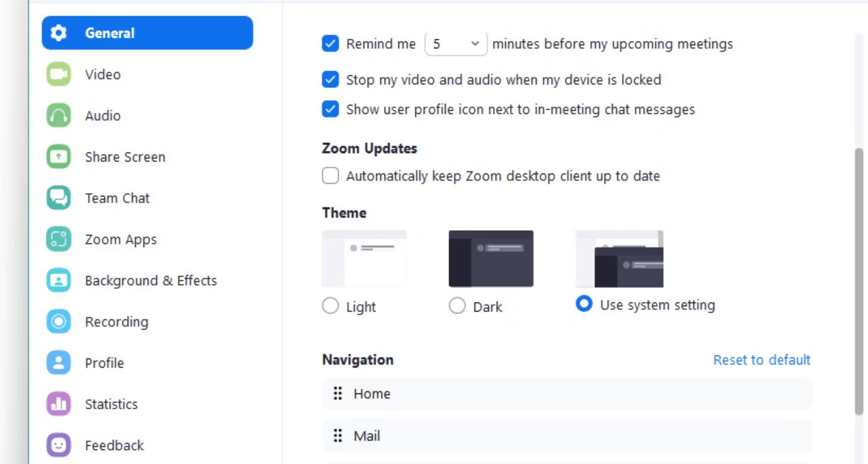868x464 pixels.
Task: Click the settings vertical scrollbar
Action: point(859,281)
